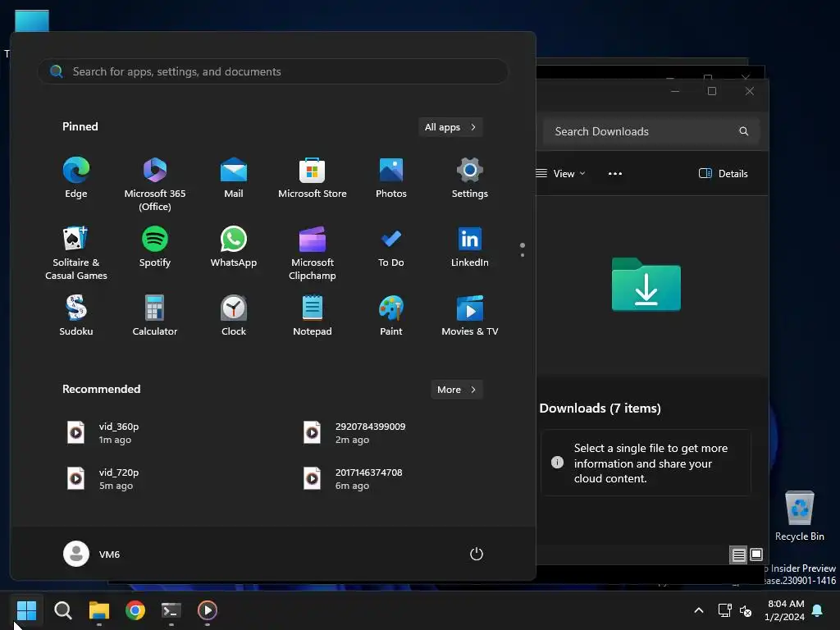
Task: Click the Downloads folder icon in details pane
Action: tap(646, 284)
